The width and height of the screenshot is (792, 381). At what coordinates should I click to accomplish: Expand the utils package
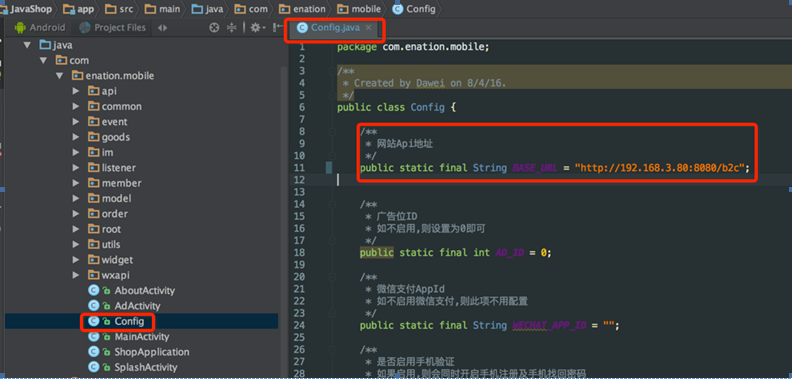pos(76,245)
